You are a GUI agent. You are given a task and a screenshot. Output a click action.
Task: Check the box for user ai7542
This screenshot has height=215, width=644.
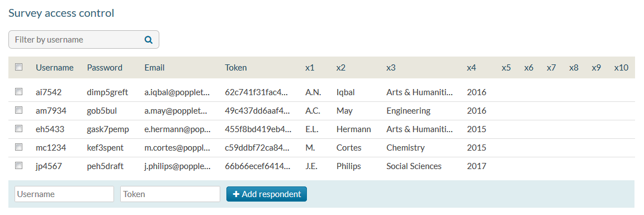[18, 92]
